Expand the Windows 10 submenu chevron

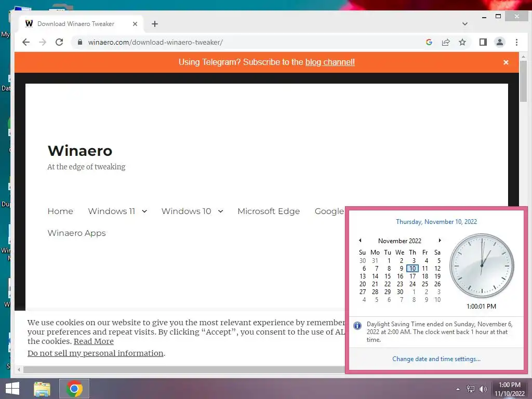(220, 211)
